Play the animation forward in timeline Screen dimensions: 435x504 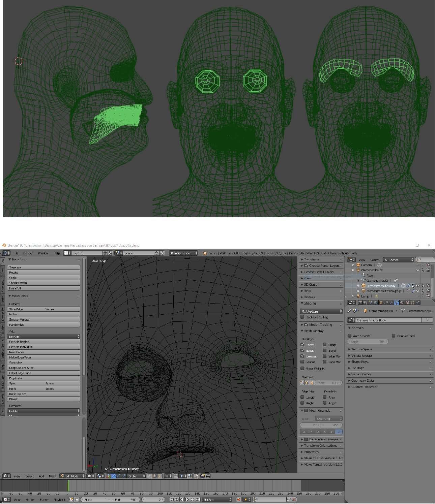coord(187,499)
